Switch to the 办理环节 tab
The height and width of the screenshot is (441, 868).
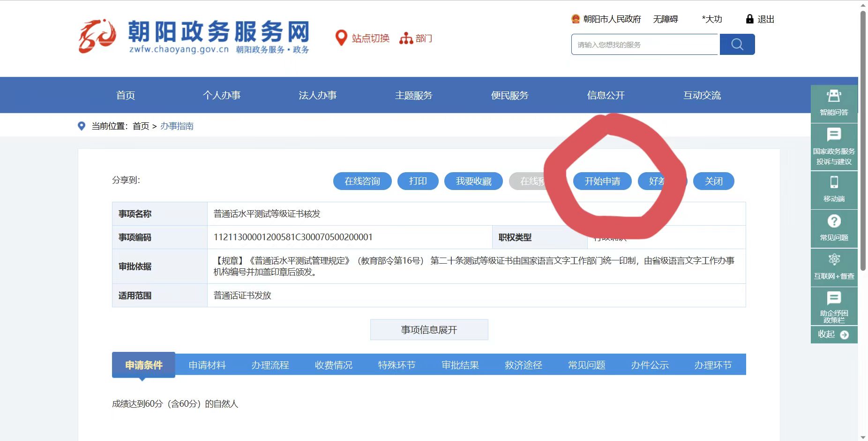[713, 365]
